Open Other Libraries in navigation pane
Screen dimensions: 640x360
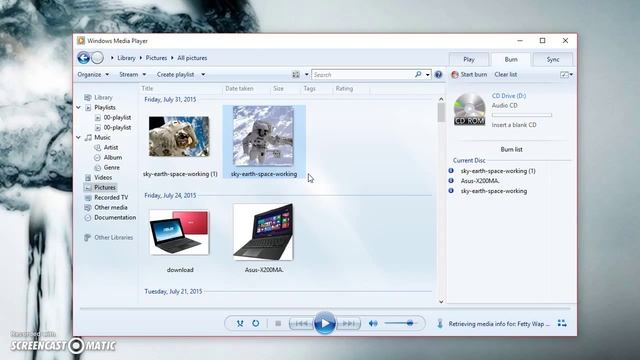113,238
